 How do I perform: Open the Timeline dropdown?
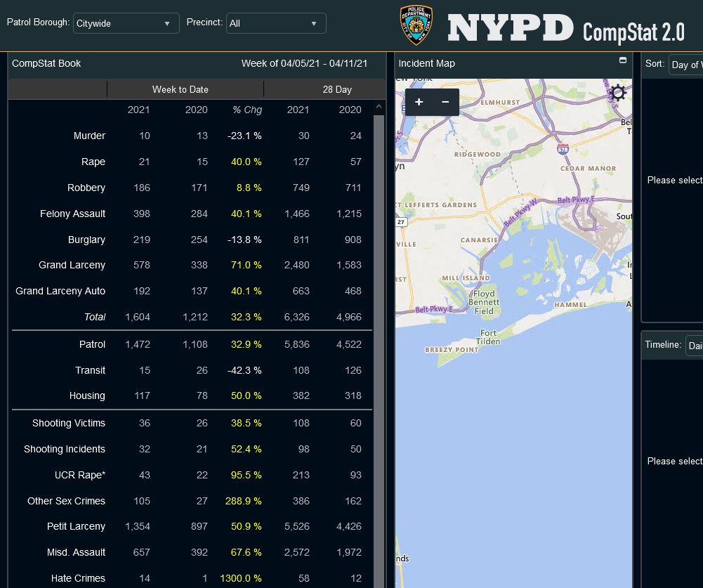pos(693,346)
